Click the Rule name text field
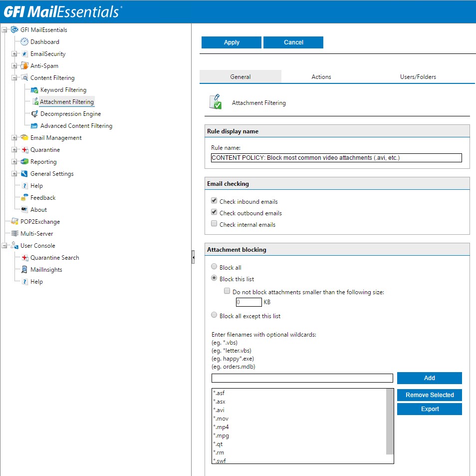 click(336, 158)
